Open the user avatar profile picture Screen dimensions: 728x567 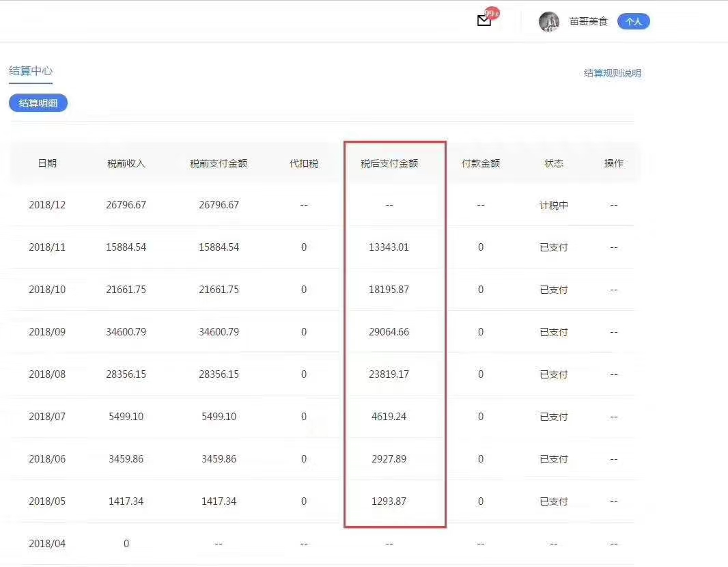pos(548,22)
